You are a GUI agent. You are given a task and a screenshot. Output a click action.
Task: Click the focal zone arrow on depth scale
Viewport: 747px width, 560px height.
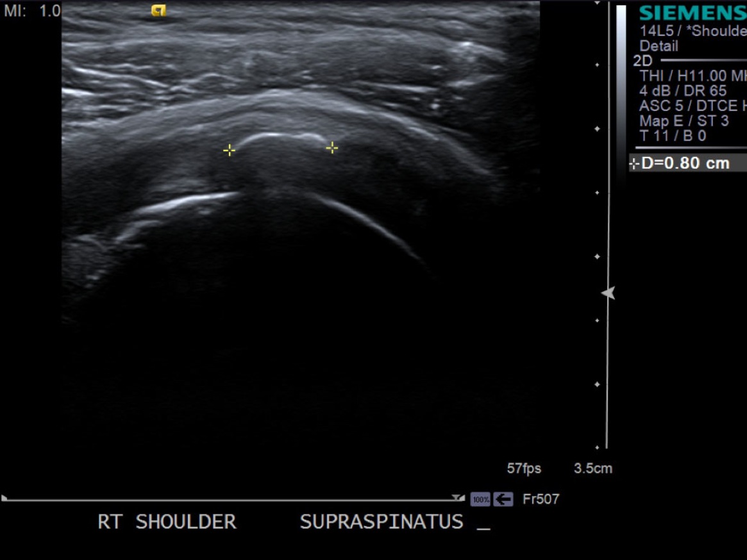pyautogui.click(x=608, y=293)
